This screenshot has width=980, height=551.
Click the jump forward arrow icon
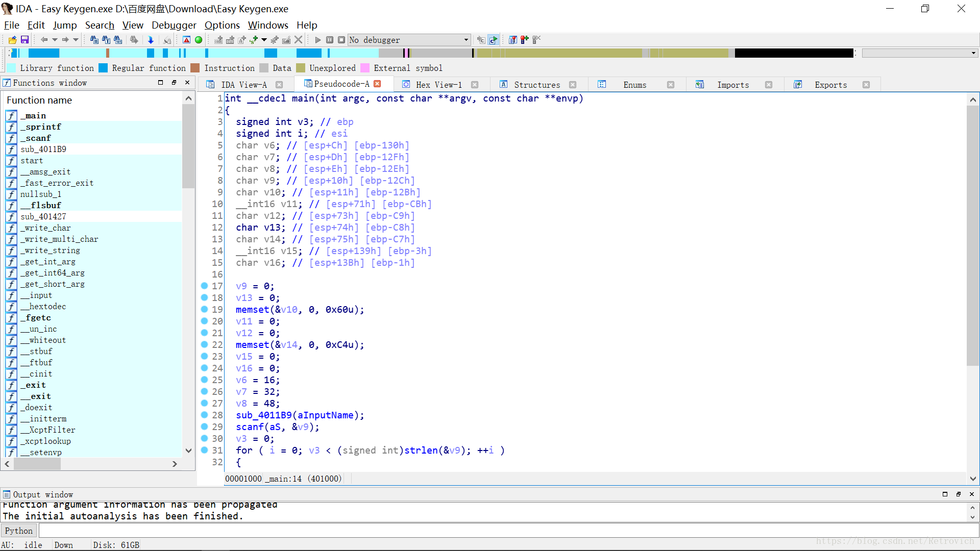click(x=65, y=40)
